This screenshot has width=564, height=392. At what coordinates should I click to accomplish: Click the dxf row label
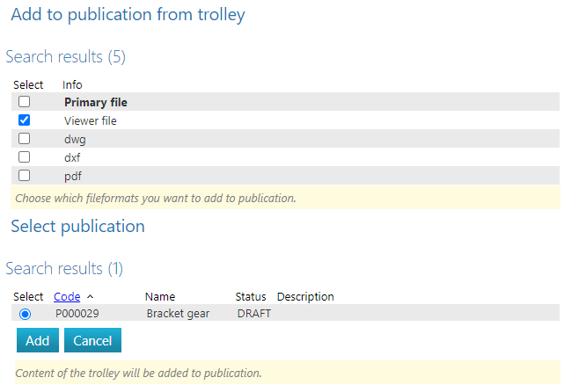73,157
